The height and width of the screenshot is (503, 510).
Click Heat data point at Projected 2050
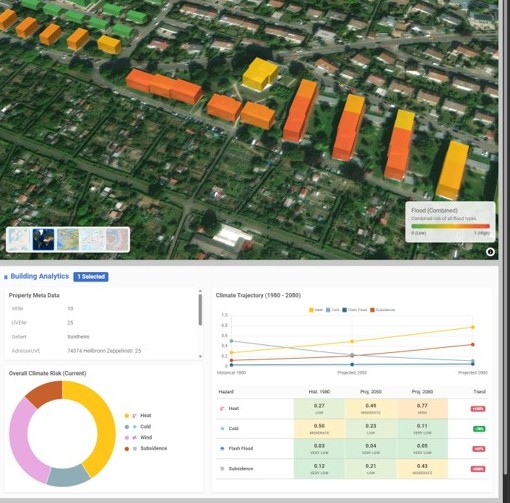(352, 341)
